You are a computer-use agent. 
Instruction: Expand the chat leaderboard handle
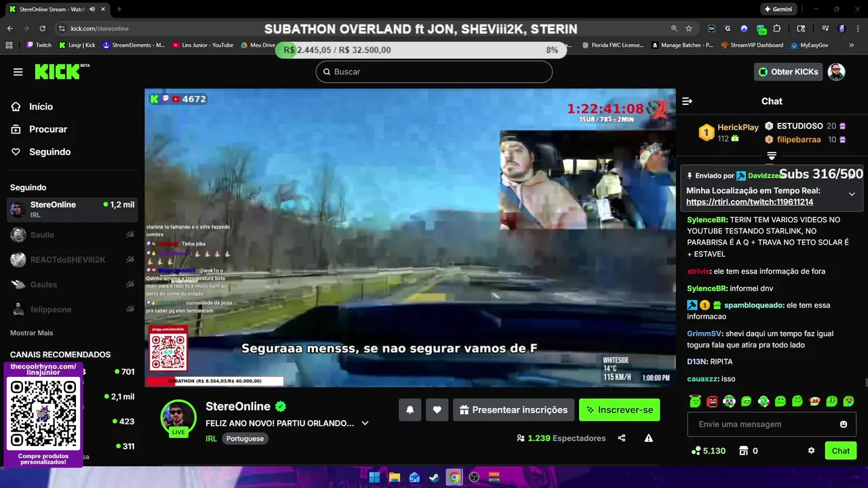coord(772,156)
